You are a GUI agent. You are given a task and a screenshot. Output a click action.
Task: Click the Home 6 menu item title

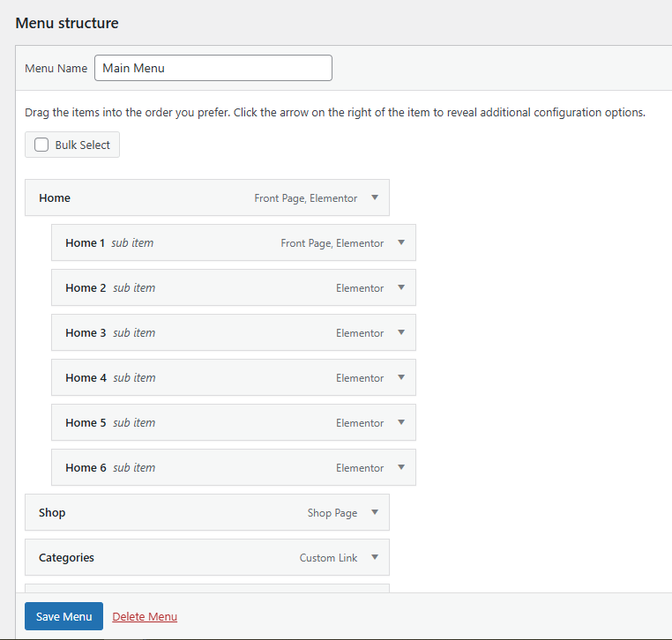86,468
